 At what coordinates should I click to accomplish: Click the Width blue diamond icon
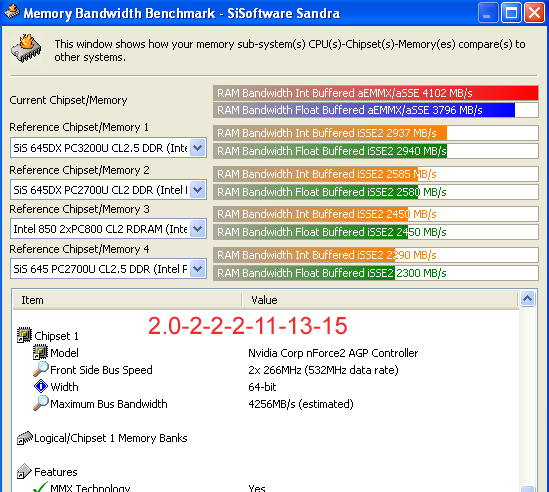[41, 386]
